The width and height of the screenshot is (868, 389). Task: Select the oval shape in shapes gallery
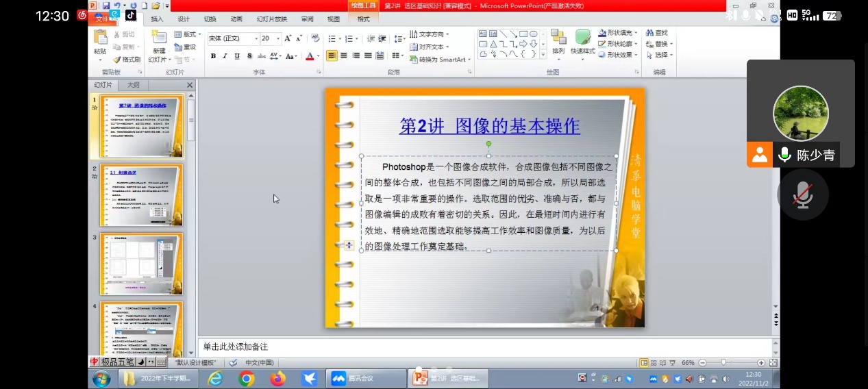point(533,34)
